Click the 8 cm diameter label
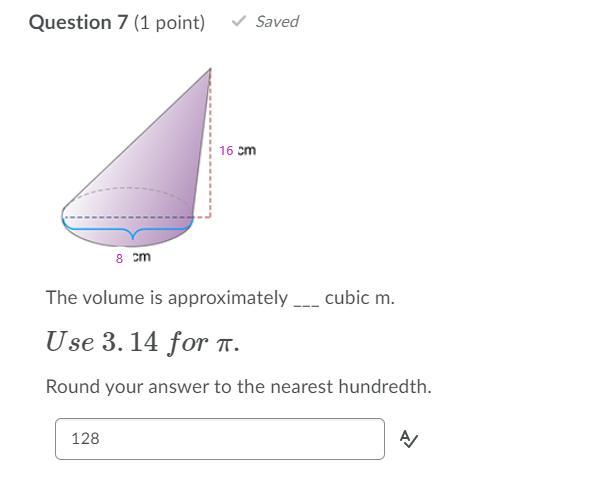 tap(133, 257)
